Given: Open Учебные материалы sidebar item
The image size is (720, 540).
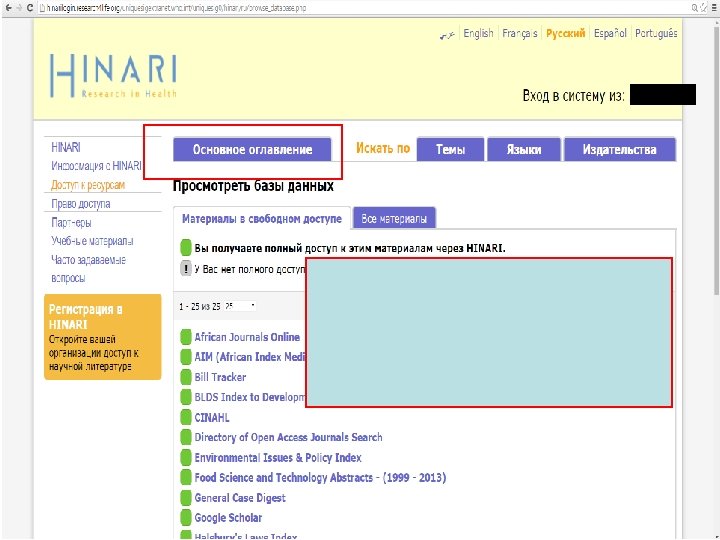Looking at the screenshot, I should [92, 241].
